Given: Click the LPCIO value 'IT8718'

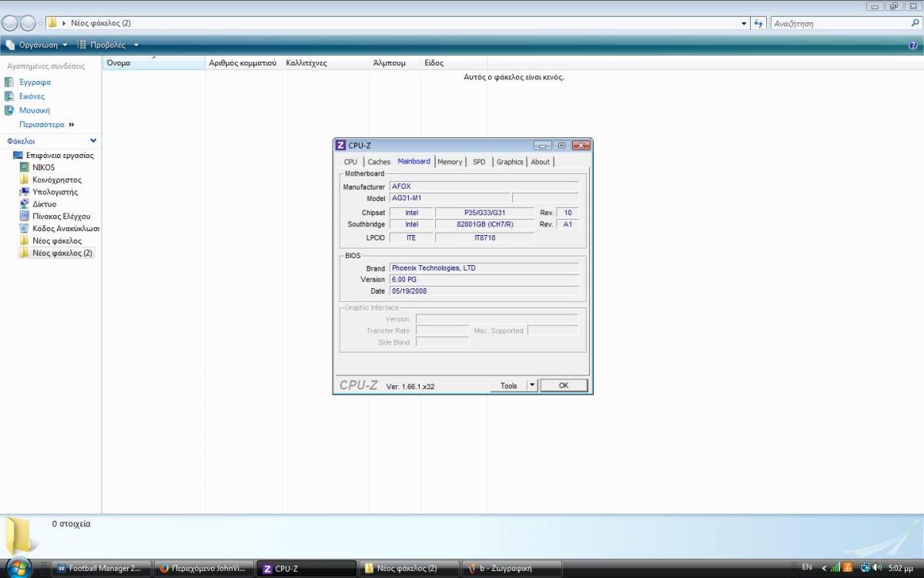Looking at the screenshot, I should point(485,238).
